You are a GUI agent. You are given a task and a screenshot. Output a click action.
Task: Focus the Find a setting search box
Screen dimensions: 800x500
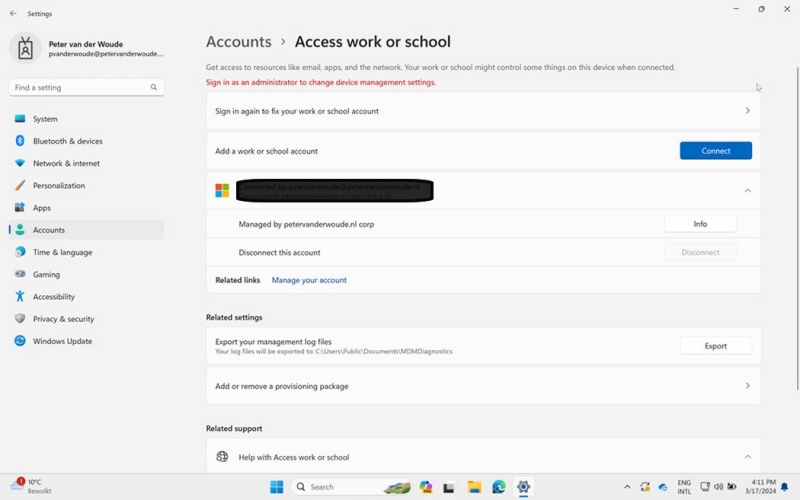point(86,87)
